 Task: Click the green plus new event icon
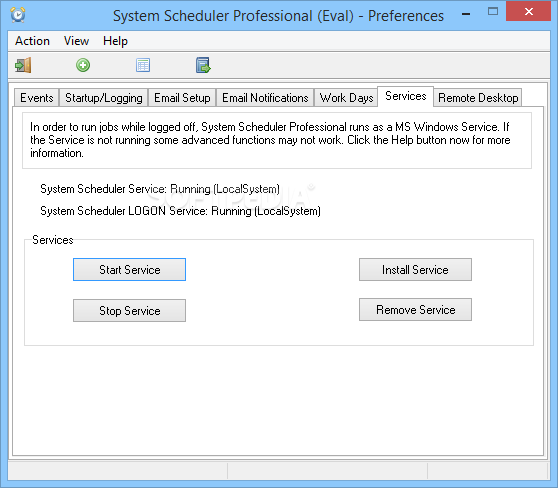(x=83, y=65)
